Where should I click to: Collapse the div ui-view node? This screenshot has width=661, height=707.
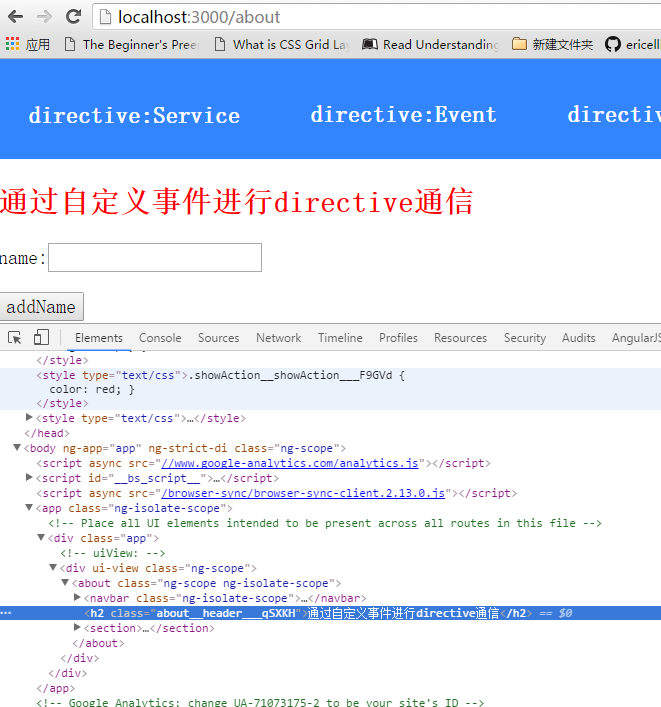click(53, 567)
